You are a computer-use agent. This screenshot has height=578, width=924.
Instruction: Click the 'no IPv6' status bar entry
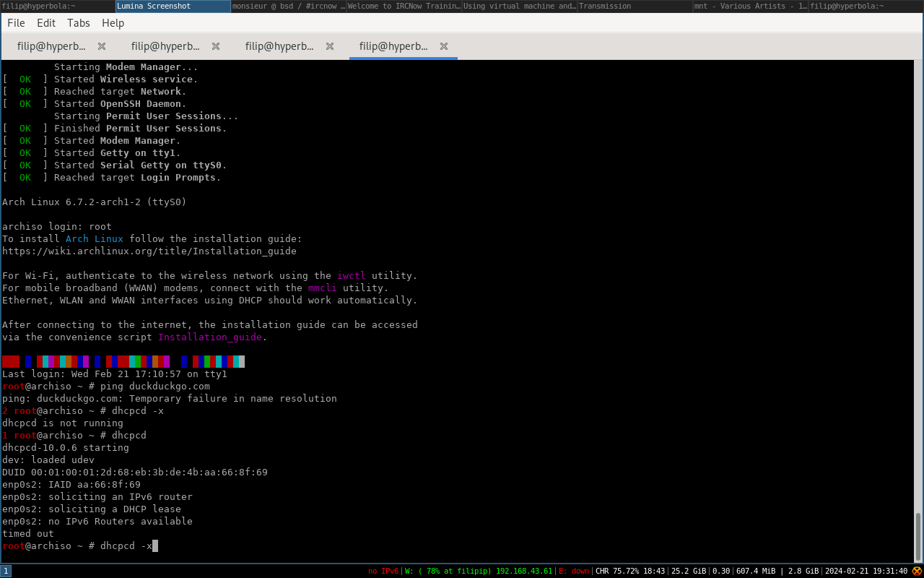point(383,571)
